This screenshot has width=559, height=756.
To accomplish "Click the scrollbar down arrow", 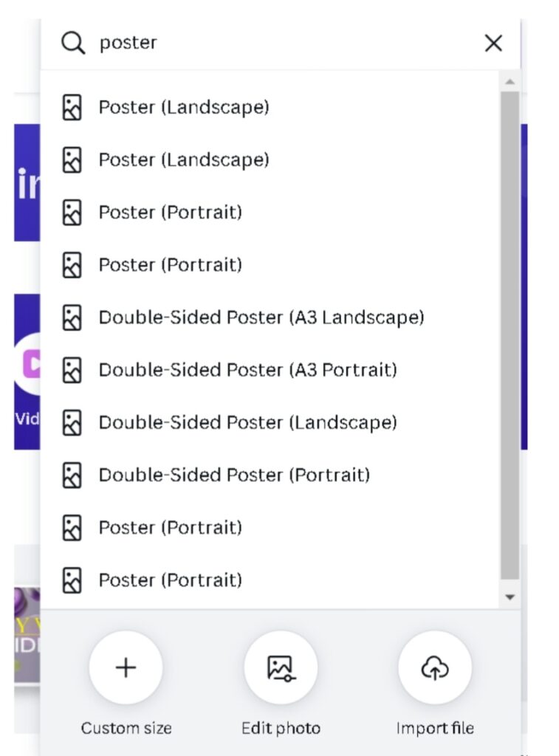I will pyautogui.click(x=510, y=597).
